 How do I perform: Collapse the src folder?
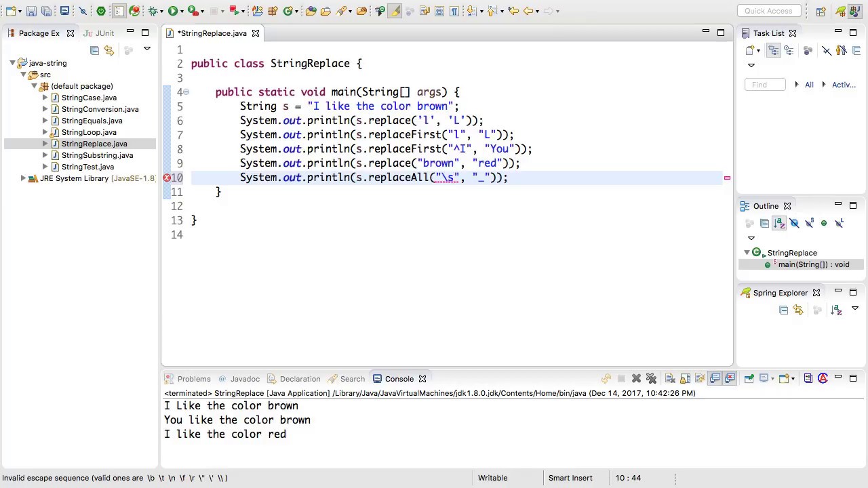[x=23, y=75]
